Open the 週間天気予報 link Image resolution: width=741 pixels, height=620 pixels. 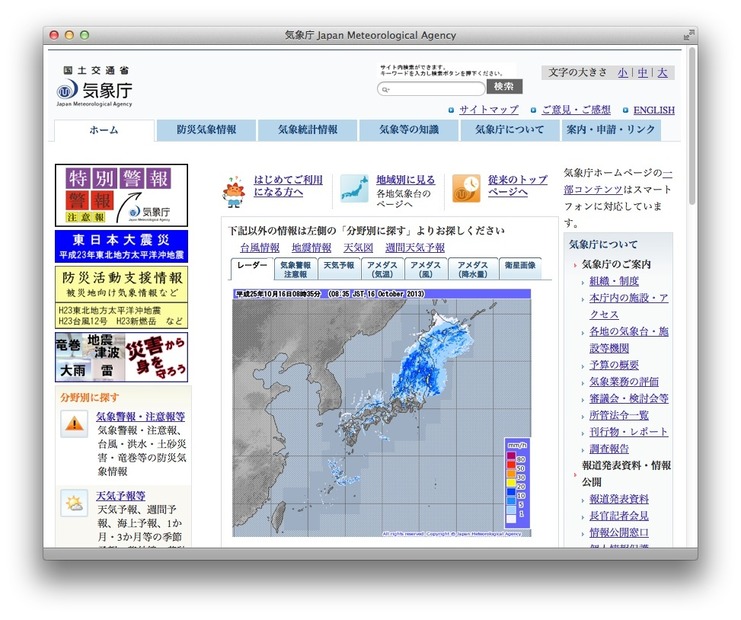[x=415, y=248]
